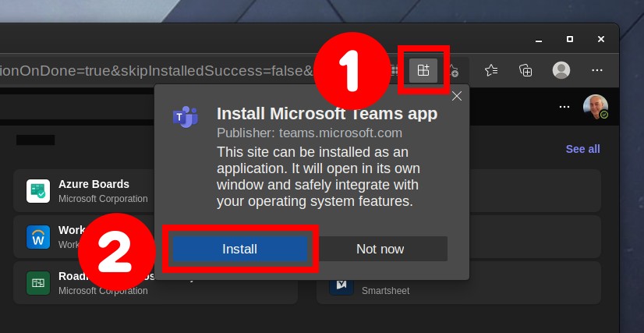644x333 pixels.
Task: Follow the See all link
Action: [583, 149]
